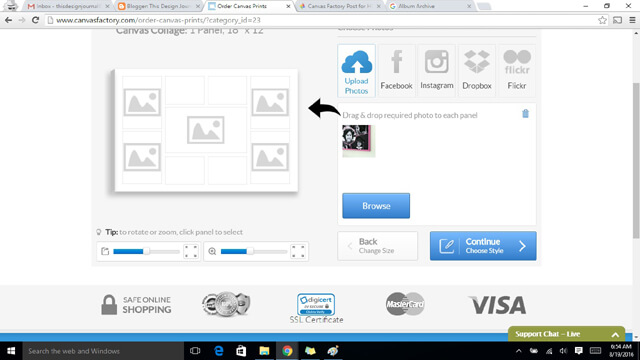Select the center collage panel placeholder
This screenshot has height=360, width=640.
coord(206,130)
